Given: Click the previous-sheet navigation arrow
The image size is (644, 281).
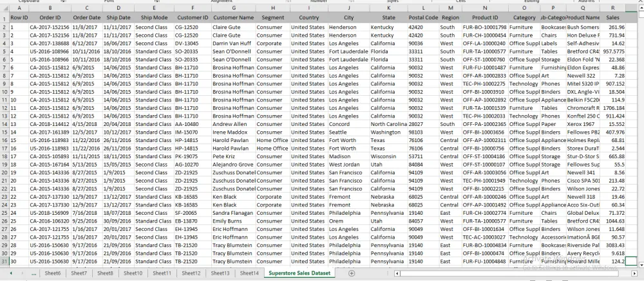Looking at the screenshot, I should [11, 273].
